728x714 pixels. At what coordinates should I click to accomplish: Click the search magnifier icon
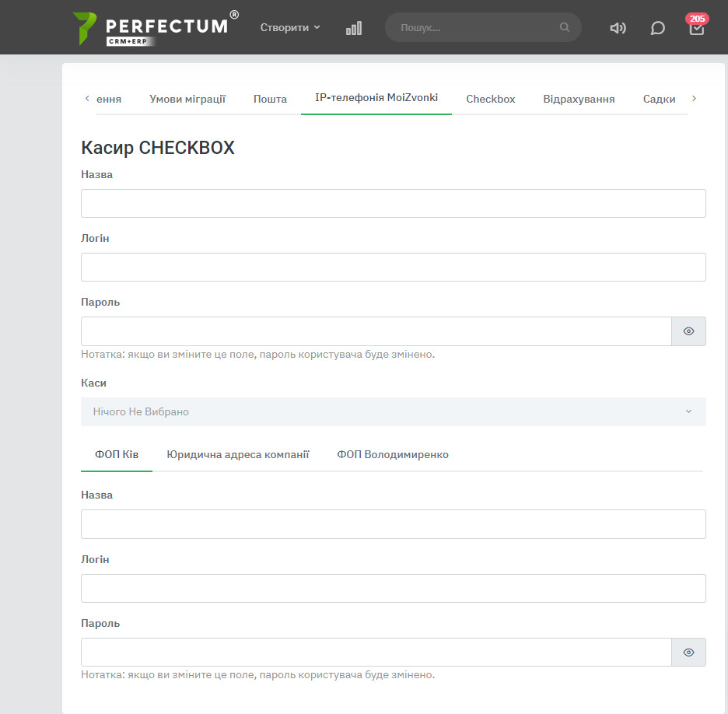[565, 27]
